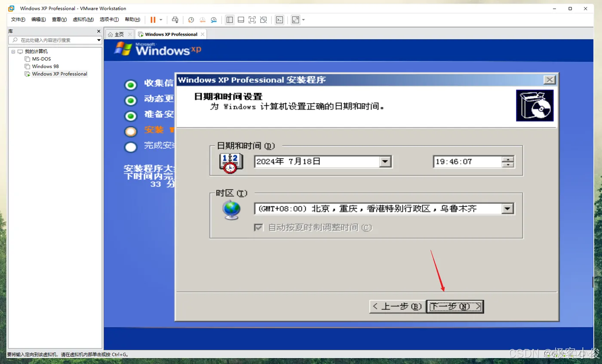Click the calendar clock date icon

[231, 163]
